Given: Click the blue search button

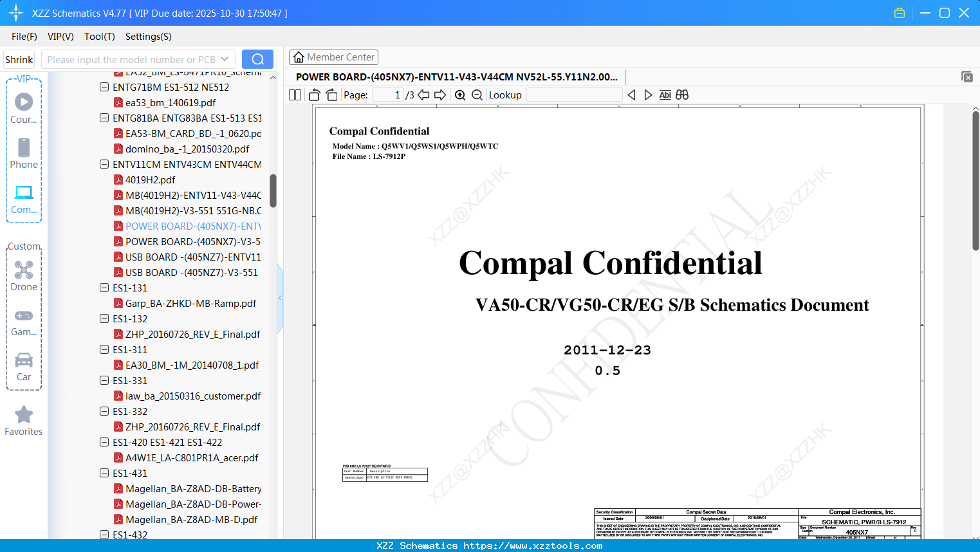Looking at the screenshot, I should click(x=257, y=59).
